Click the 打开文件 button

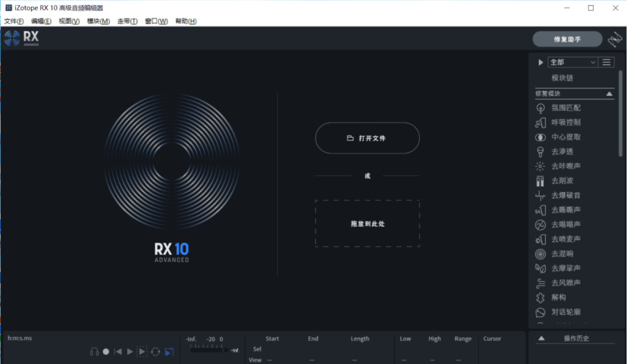(x=367, y=138)
